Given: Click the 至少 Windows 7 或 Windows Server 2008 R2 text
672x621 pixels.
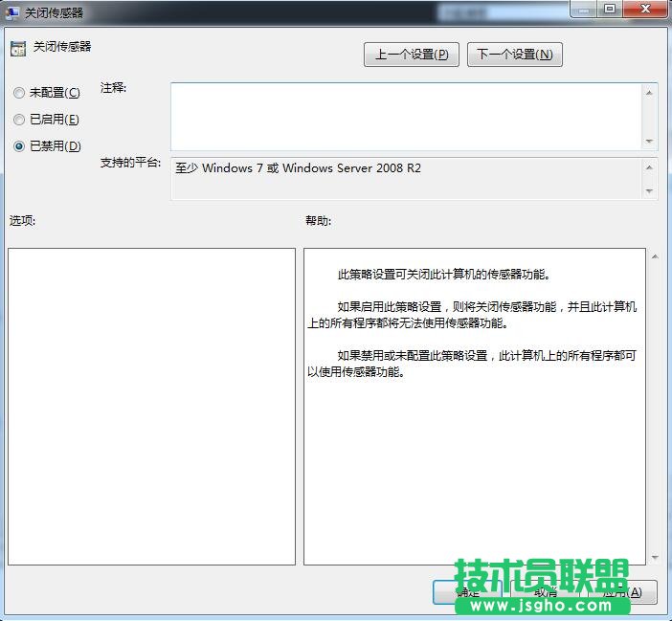Looking at the screenshot, I should tap(299, 167).
